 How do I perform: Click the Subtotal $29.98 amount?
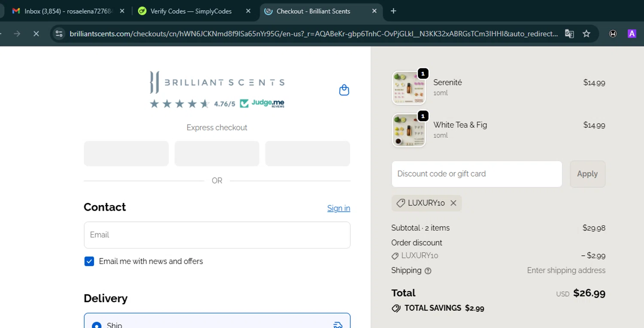(x=594, y=228)
